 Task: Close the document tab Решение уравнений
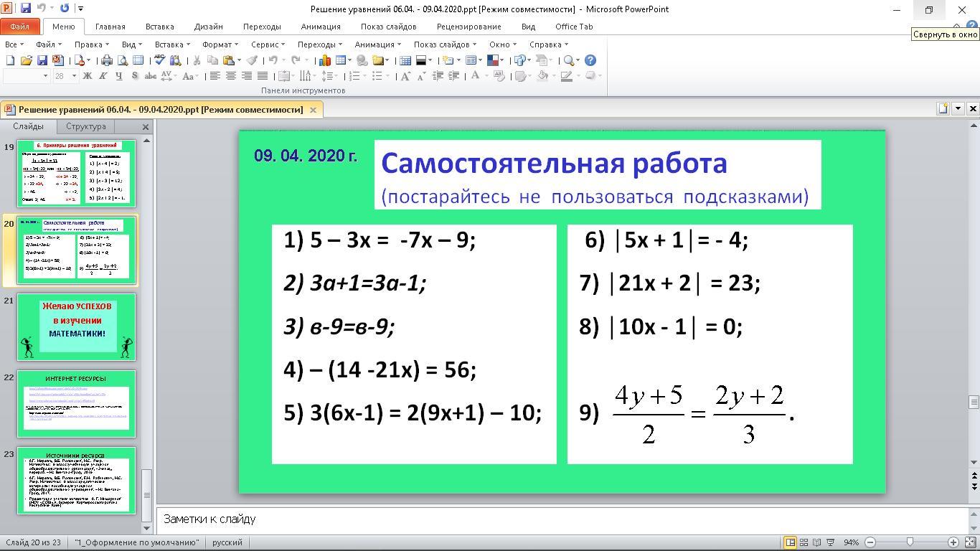[x=313, y=110]
